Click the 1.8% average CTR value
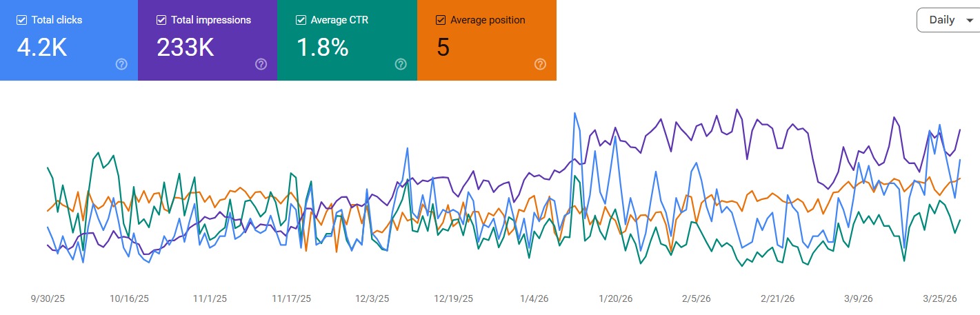 point(322,48)
